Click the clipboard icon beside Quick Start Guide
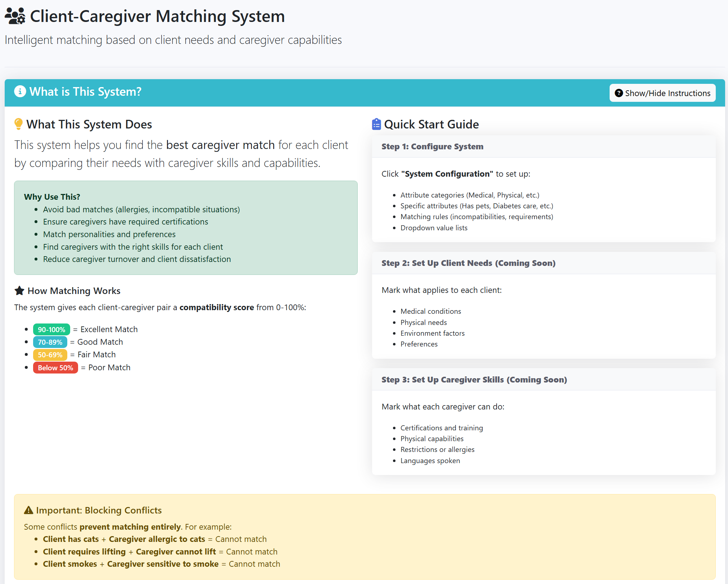This screenshot has height=584, width=728. coord(376,124)
